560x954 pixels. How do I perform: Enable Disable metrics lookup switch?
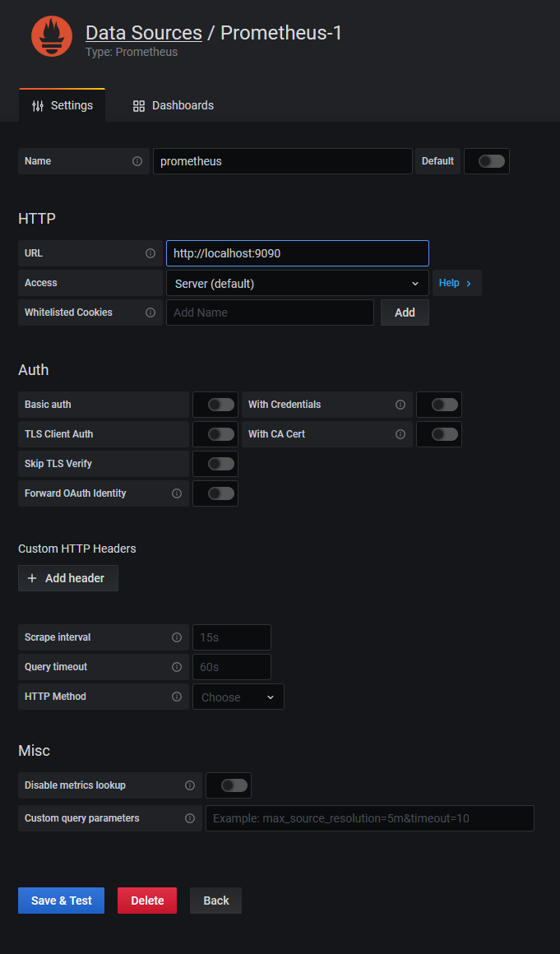(234, 785)
